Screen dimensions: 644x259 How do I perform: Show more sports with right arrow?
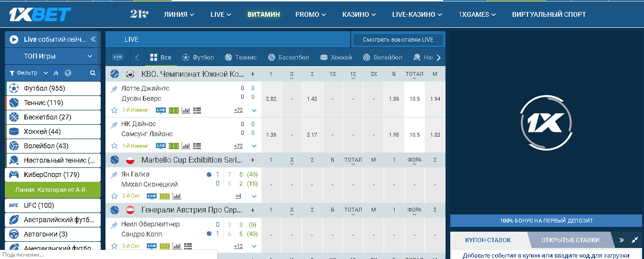pyautogui.click(x=438, y=58)
